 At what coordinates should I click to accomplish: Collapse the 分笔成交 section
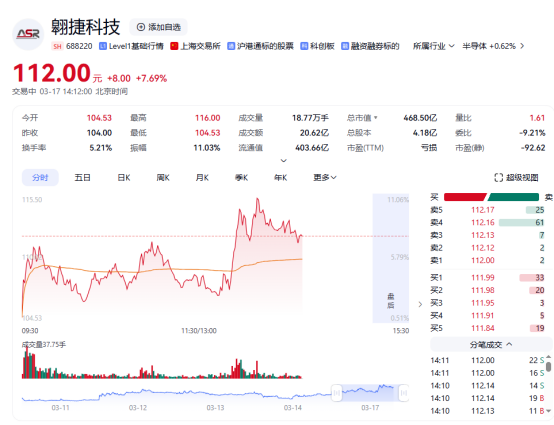pos(491,344)
